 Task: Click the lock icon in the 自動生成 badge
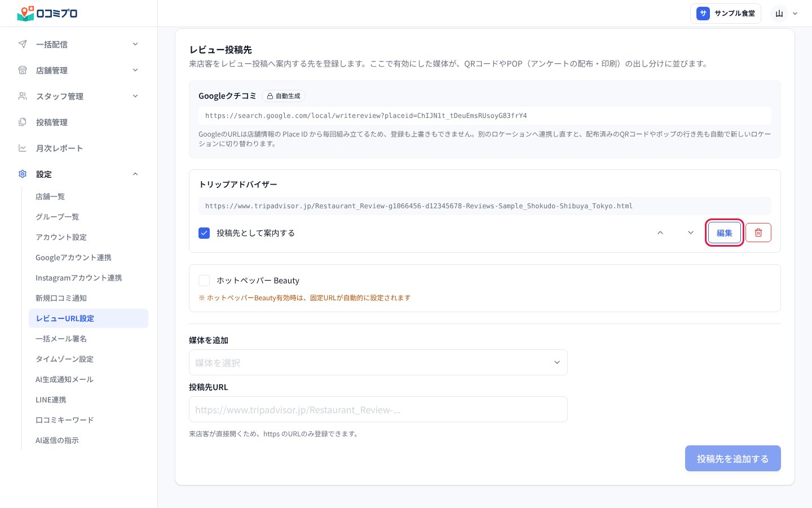click(270, 96)
